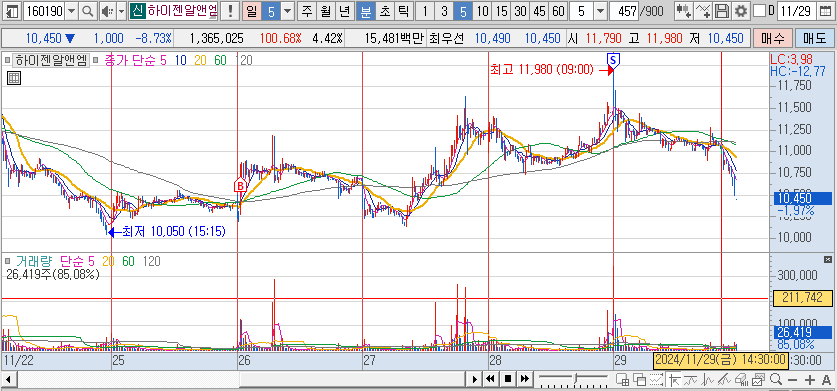The width and height of the screenshot is (837, 391).
Task: Zoom in with the plus icon
Action: coord(810,380)
